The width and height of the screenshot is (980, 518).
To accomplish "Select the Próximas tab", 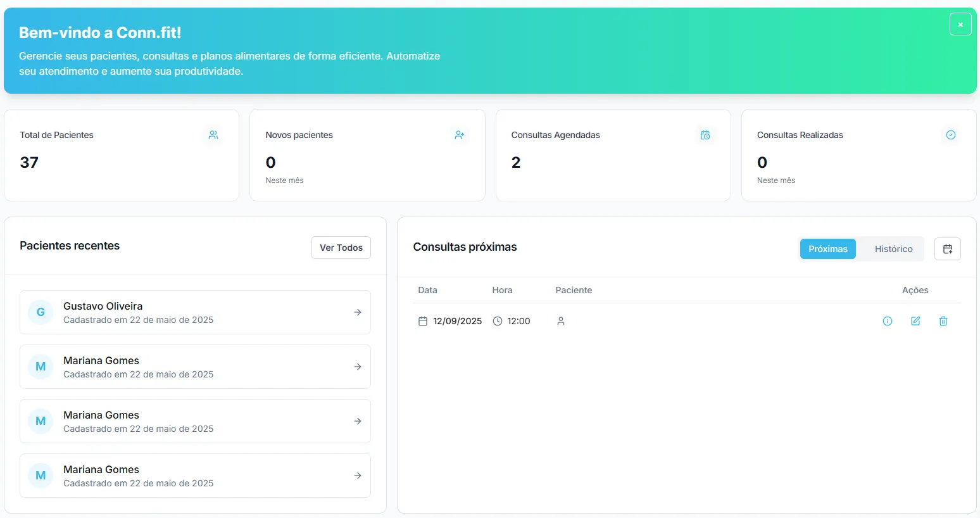I will 827,248.
